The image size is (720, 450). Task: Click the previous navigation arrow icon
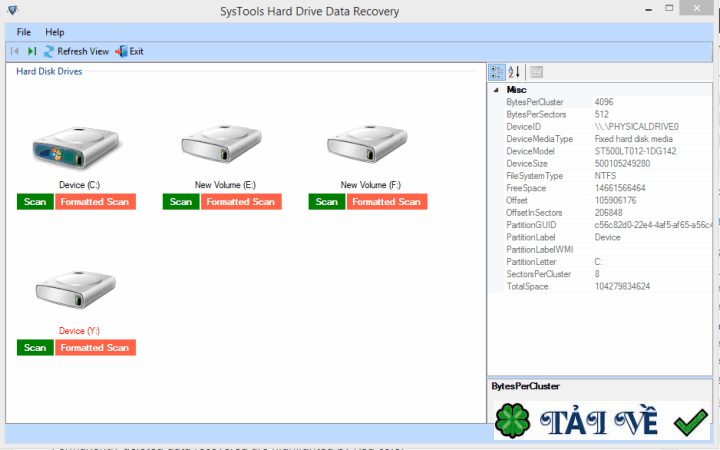pos(15,51)
